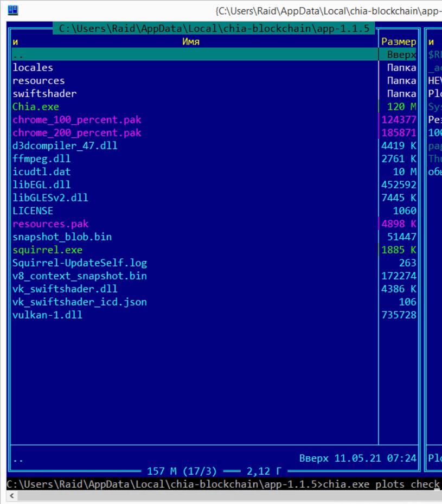Click the horizontal scrollbar left arrow

[x=12, y=496]
